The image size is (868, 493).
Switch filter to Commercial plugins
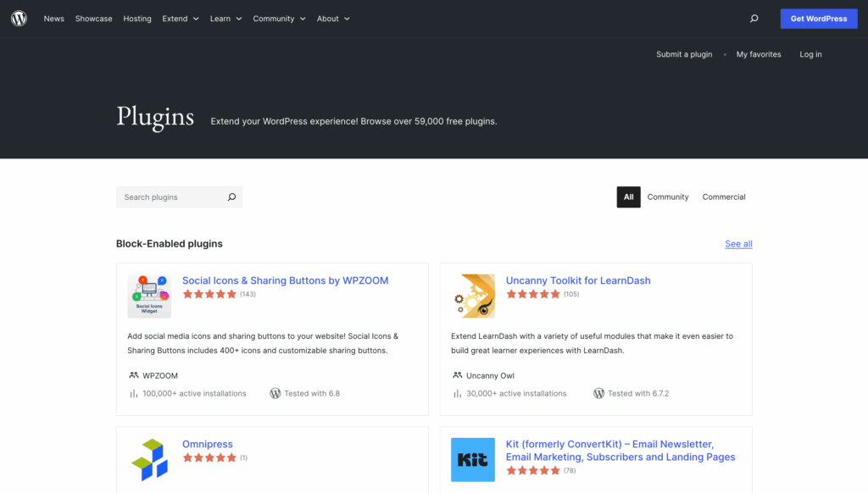click(x=723, y=197)
